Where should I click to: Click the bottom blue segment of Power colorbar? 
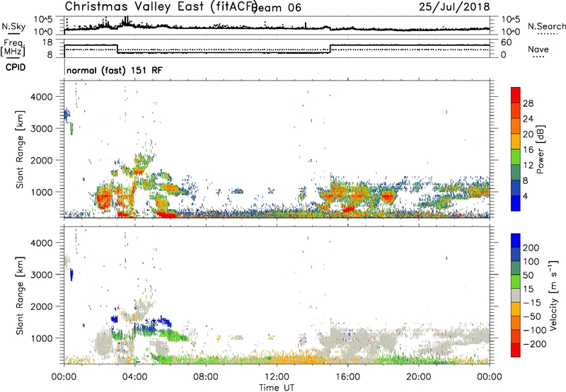click(516, 203)
